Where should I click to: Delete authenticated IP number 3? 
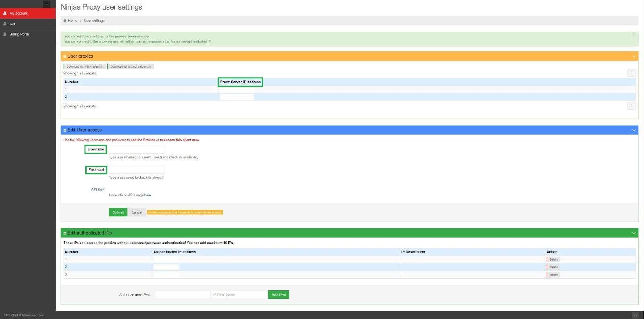pos(553,275)
